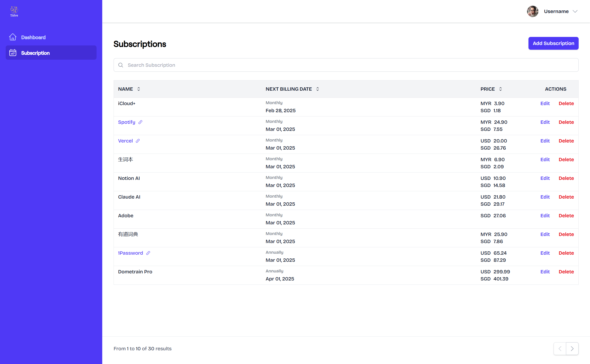Screen dimensions: 590x364
Task: Click the Claude AI name cell
Action: click(x=129, y=197)
